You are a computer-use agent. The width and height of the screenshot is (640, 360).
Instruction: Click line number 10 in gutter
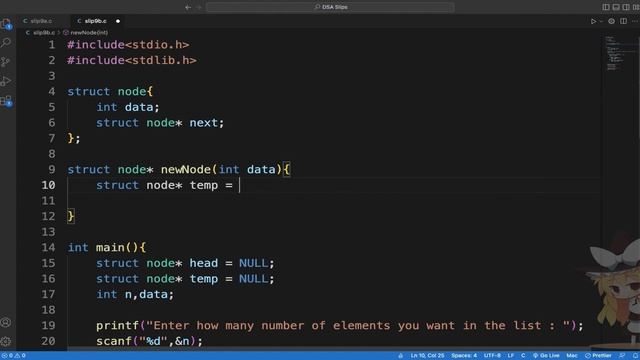click(x=48, y=185)
